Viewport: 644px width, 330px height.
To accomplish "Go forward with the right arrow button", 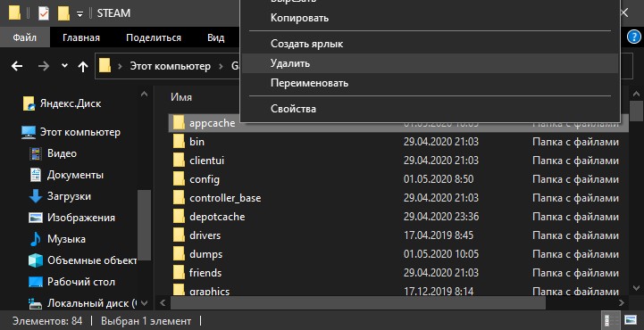I will click(x=44, y=66).
